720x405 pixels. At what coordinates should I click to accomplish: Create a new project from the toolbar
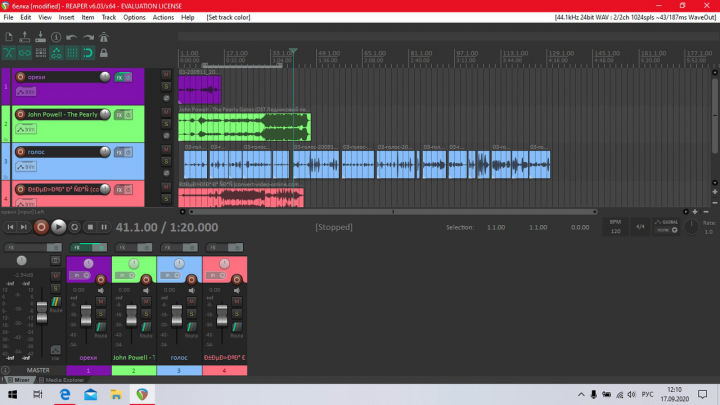coord(9,37)
